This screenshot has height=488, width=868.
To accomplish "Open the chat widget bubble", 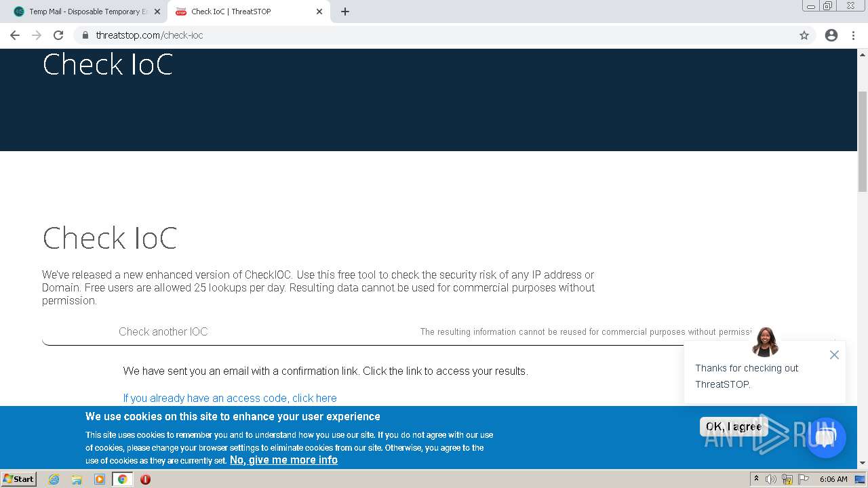I will (x=825, y=437).
